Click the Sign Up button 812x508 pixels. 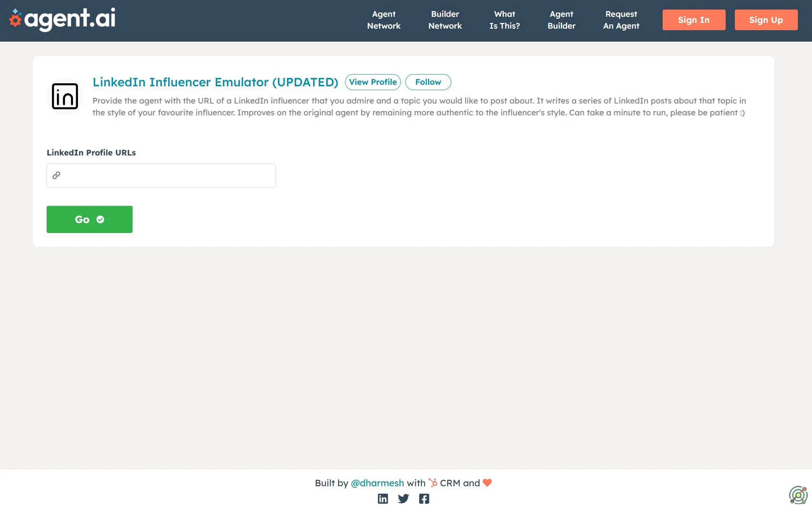(766, 20)
